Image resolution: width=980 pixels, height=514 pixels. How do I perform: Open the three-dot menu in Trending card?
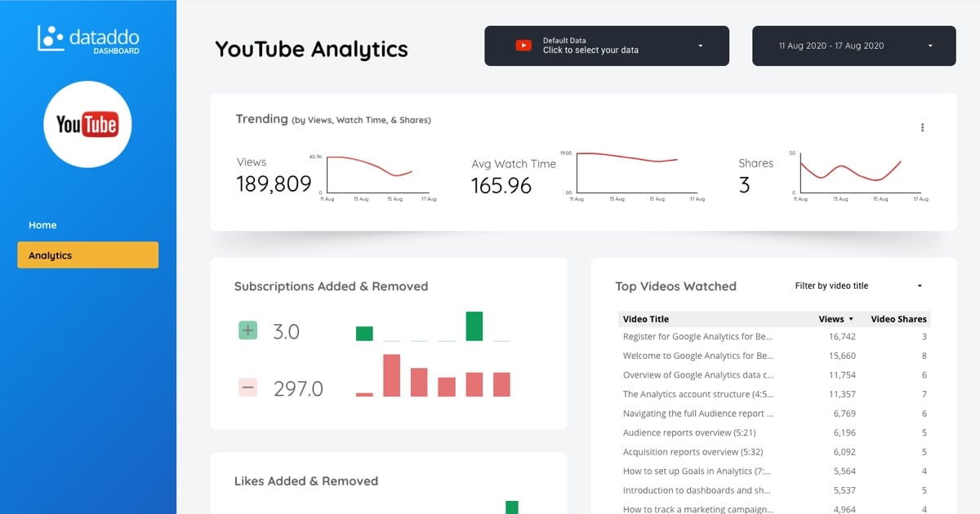tap(923, 127)
